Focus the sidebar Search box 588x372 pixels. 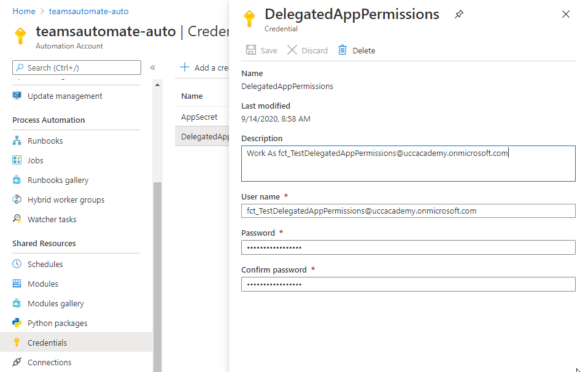[77, 68]
